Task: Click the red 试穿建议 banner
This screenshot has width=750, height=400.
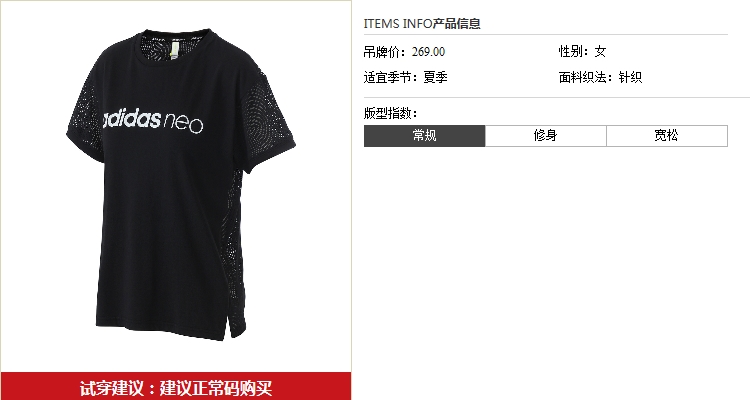Action: coord(176,387)
